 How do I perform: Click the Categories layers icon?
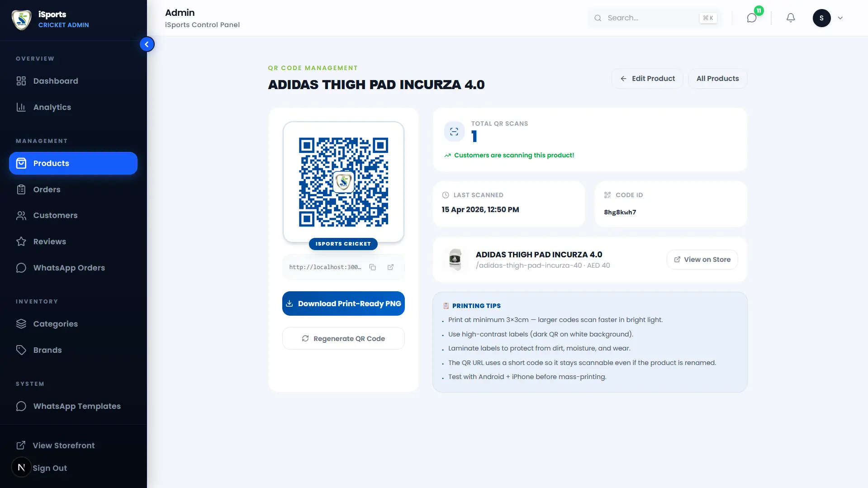[x=21, y=324]
